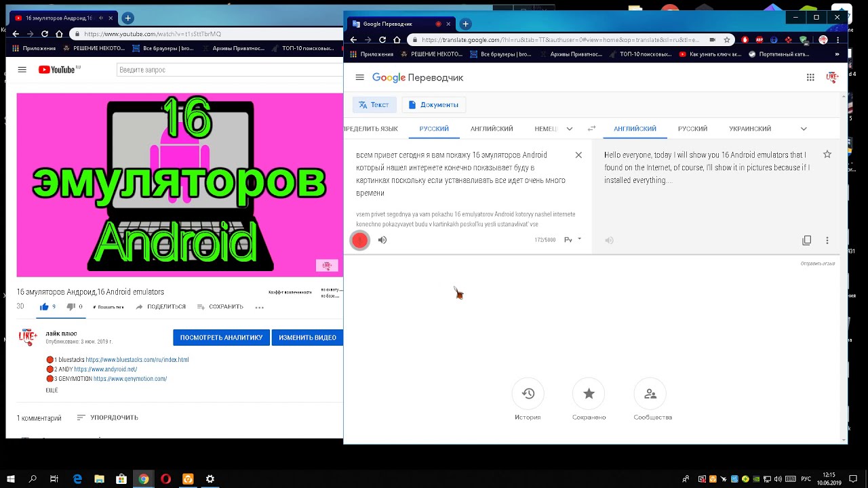This screenshot has width=868, height=488.
Task: Expand the source language list
Action: click(x=570, y=129)
